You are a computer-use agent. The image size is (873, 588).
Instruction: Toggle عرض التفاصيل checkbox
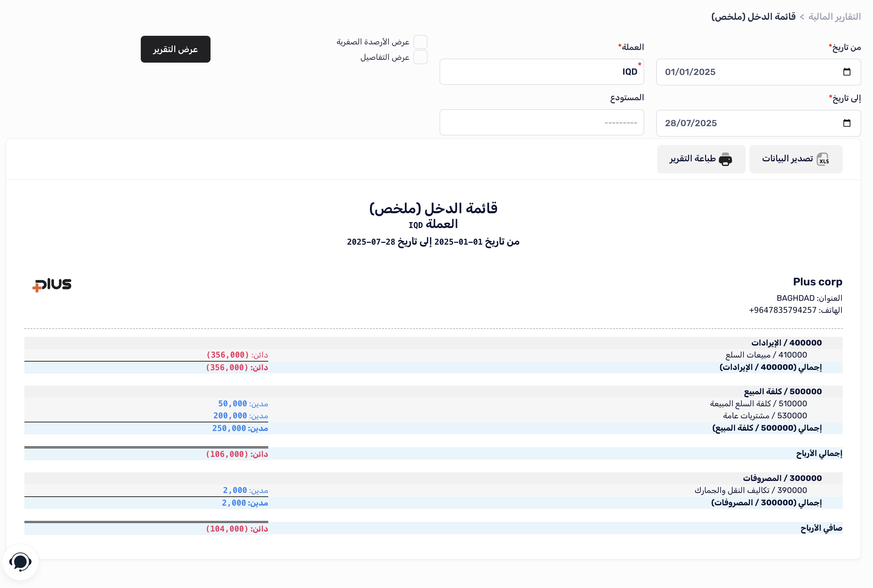click(x=420, y=57)
